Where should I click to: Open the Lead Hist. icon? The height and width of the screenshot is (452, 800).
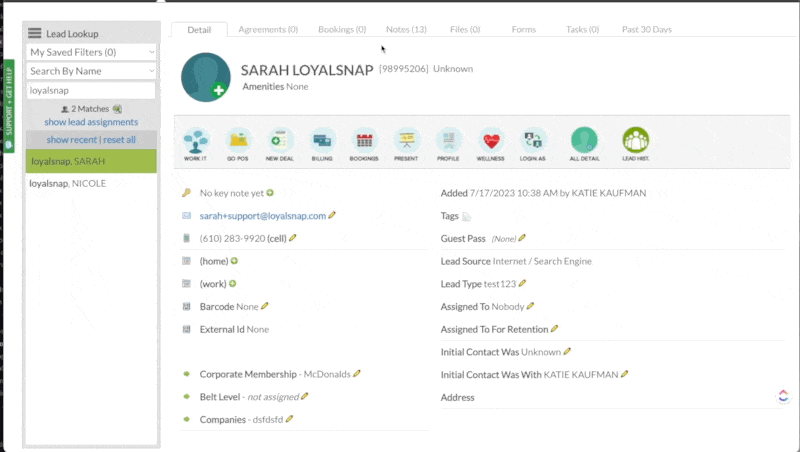coord(635,142)
